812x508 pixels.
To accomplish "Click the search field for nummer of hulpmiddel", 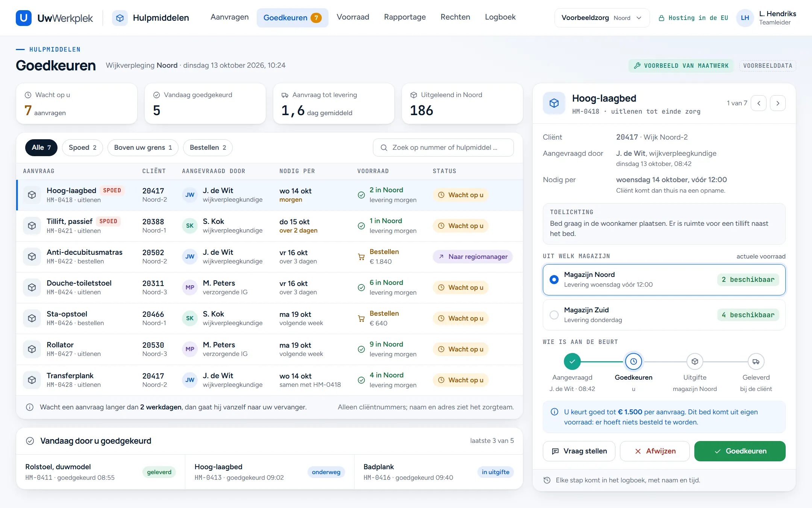I will [x=443, y=148].
